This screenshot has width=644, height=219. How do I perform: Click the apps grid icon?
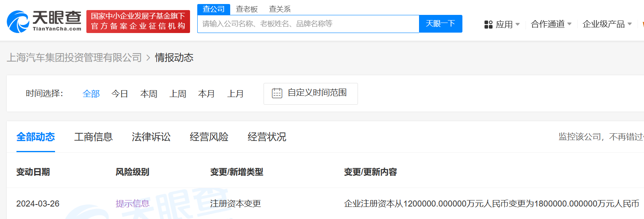(x=488, y=25)
